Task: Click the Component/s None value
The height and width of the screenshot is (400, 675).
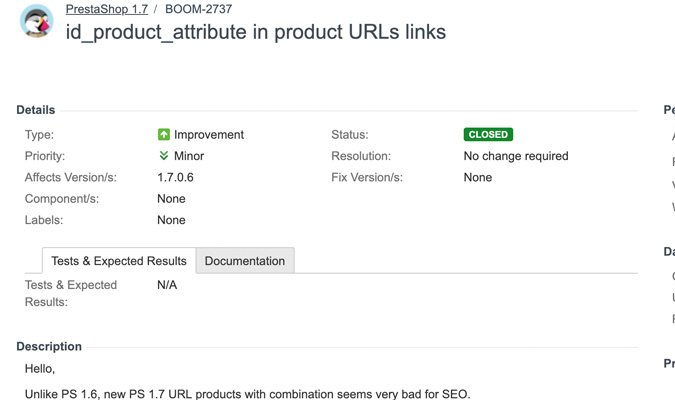Action: 171,198
